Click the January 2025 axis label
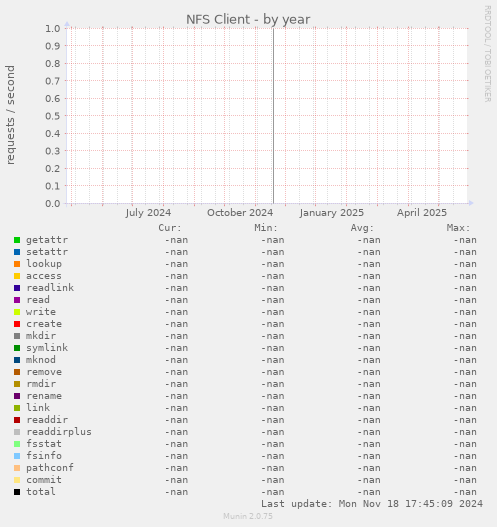 332,213
